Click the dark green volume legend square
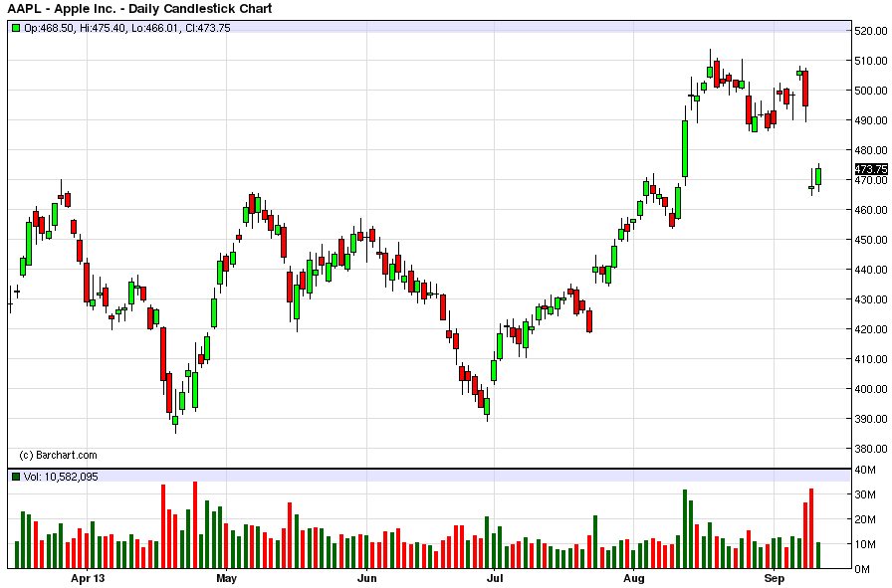Image resolution: width=892 pixels, height=588 pixels. click(x=16, y=477)
